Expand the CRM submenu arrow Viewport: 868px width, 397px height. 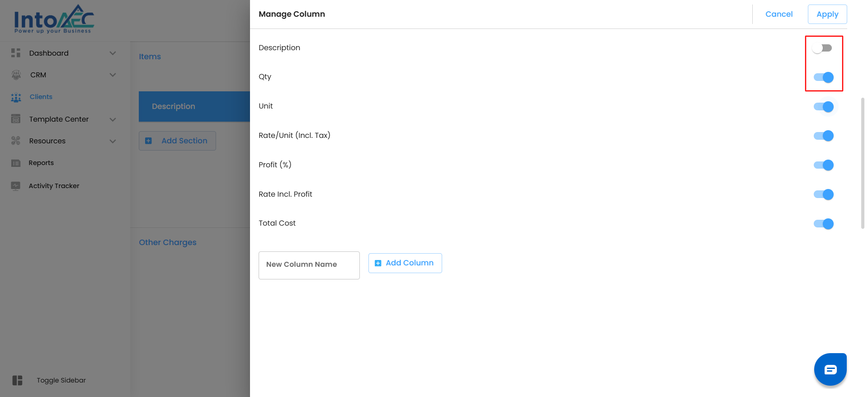click(113, 75)
